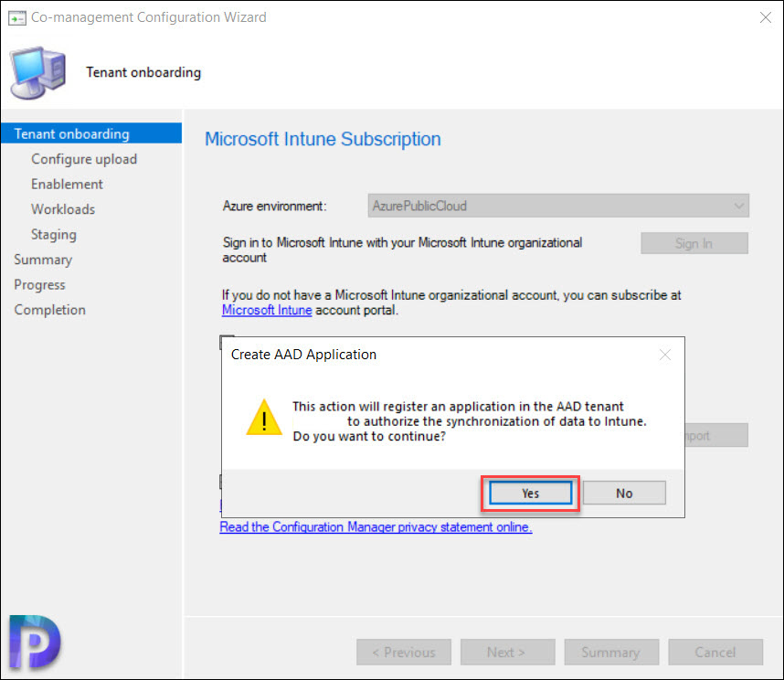The image size is (784, 680).
Task: Confirm with the Yes button
Action: tap(530, 493)
